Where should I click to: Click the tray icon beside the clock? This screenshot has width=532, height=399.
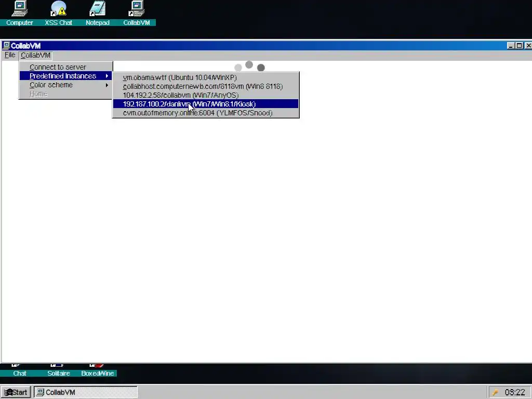click(495, 392)
